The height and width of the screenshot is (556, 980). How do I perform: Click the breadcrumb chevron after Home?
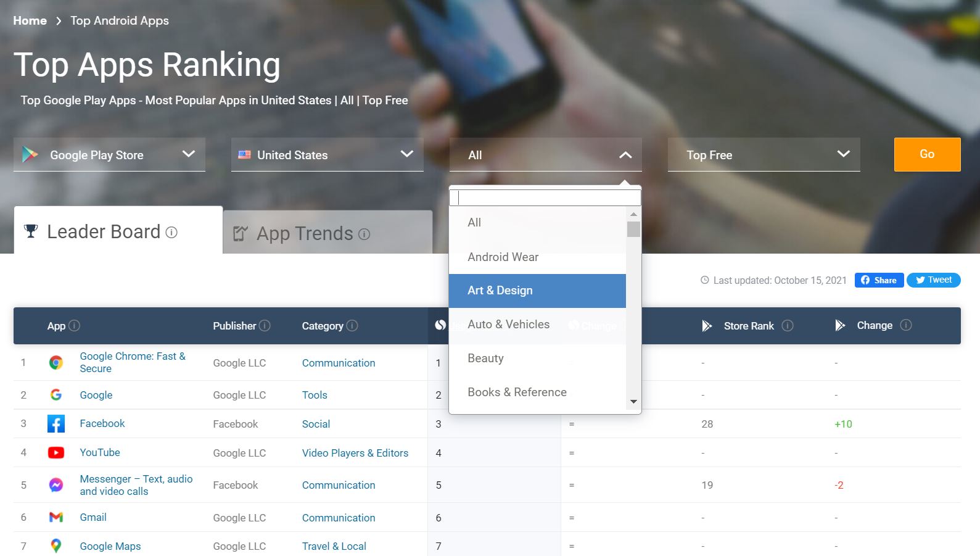pos(59,21)
